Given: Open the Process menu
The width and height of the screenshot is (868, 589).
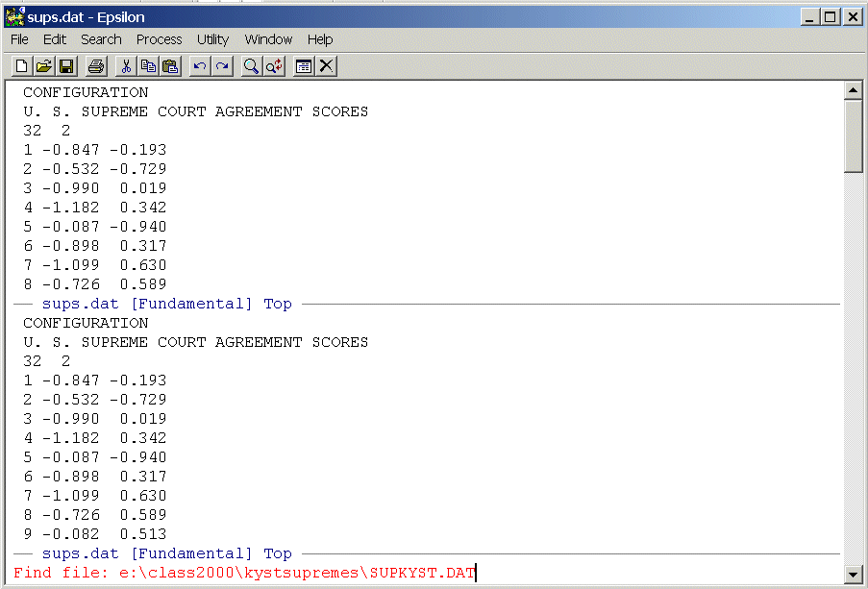Looking at the screenshot, I should tap(159, 39).
